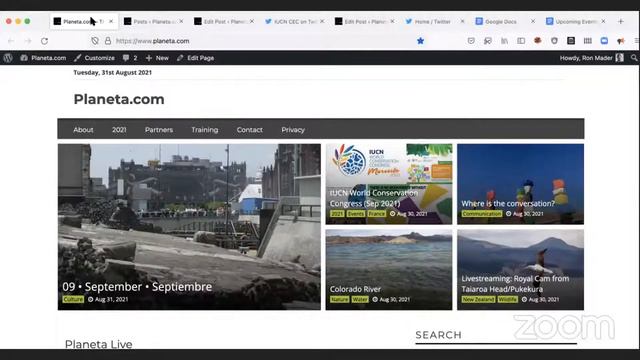This screenshot has height=360, width=640.
Task: Switch to the IUCN CEC on Twitter tab
Action: 294,21
